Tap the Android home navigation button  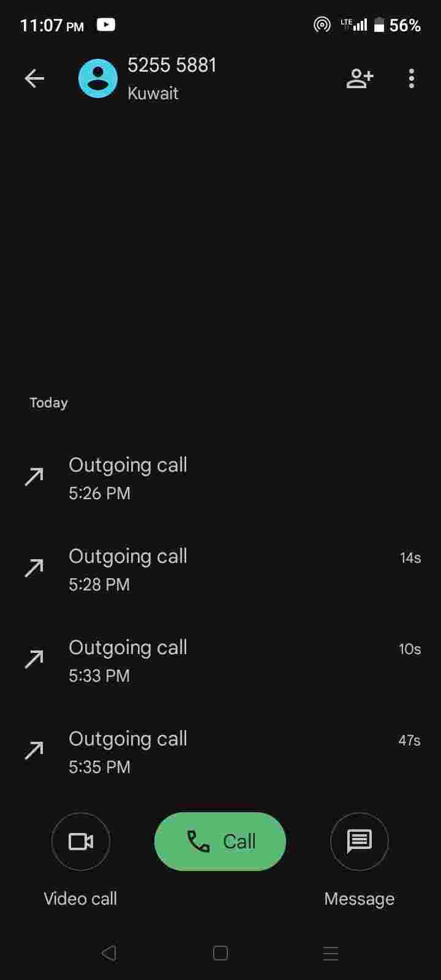221,953
